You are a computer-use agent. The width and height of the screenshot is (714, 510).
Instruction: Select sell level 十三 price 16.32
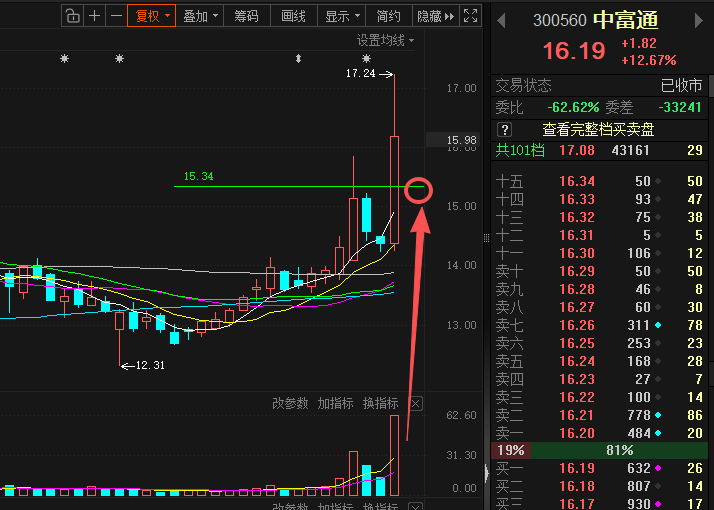577,217
